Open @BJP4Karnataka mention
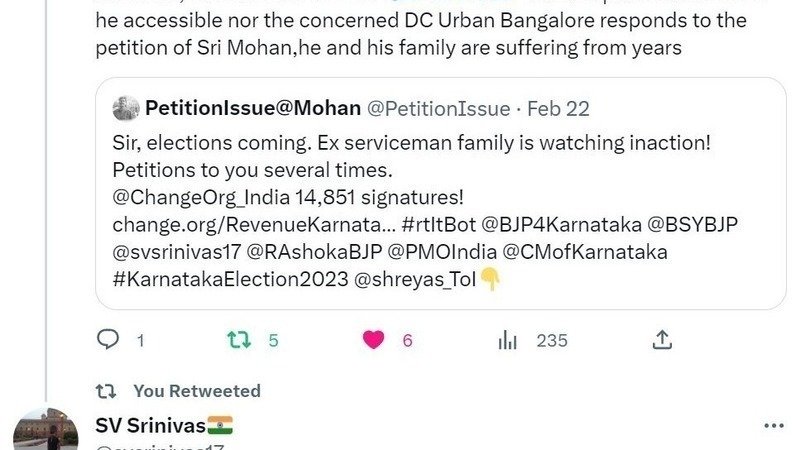 561,224
